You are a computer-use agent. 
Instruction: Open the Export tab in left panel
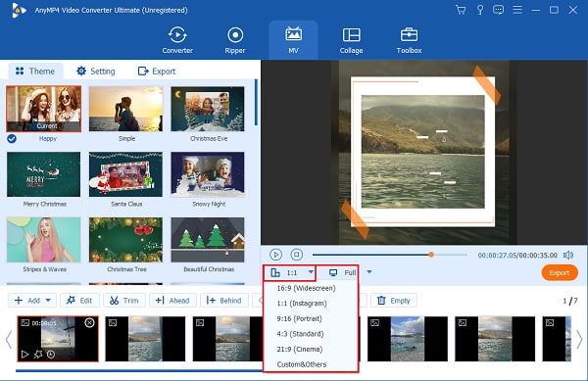[x=157, y=71]
